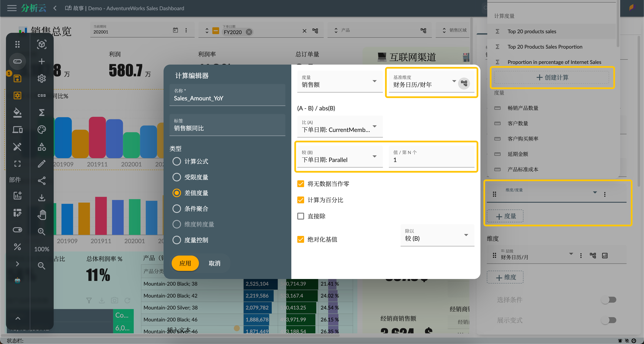Click the hierarchy icon next to 基准维度

point(464,83)
